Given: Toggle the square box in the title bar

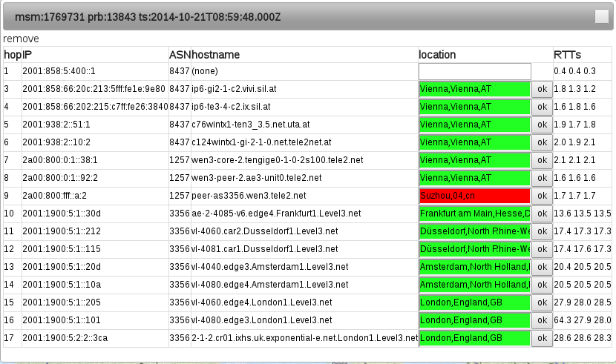Looking at the screenshot, I should [601, 16].
